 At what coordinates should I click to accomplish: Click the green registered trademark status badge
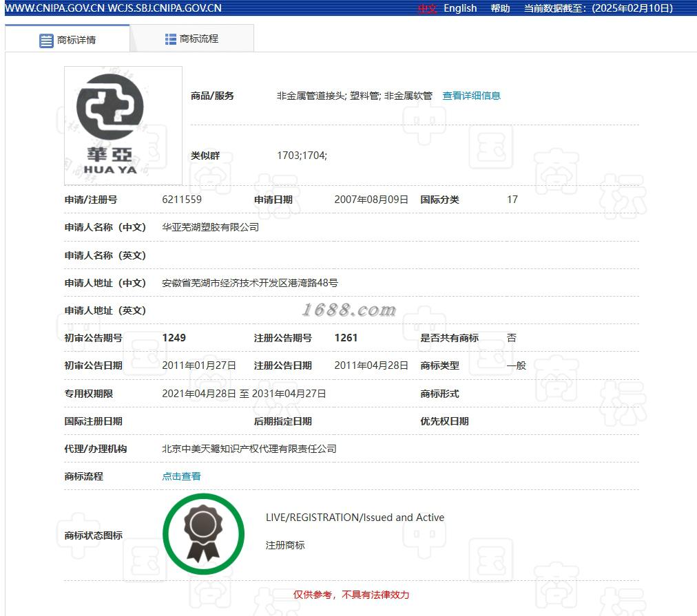click(x=204, y=534)
